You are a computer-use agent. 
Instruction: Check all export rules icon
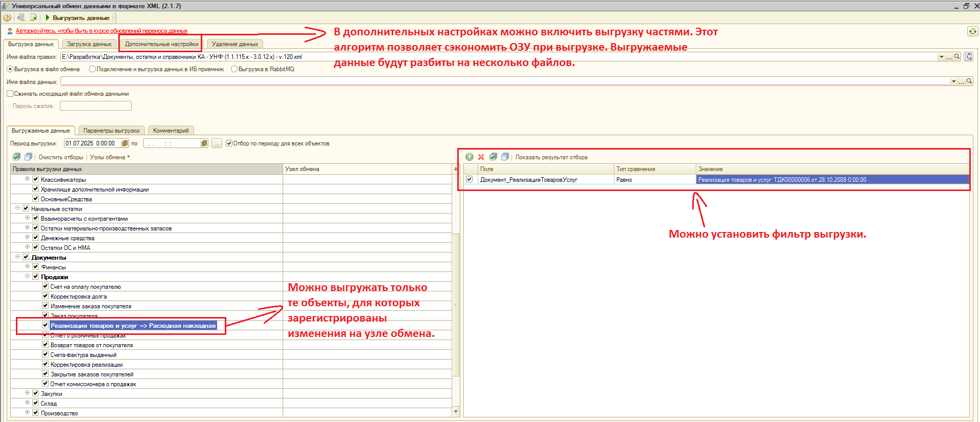(x=17, y=157)
